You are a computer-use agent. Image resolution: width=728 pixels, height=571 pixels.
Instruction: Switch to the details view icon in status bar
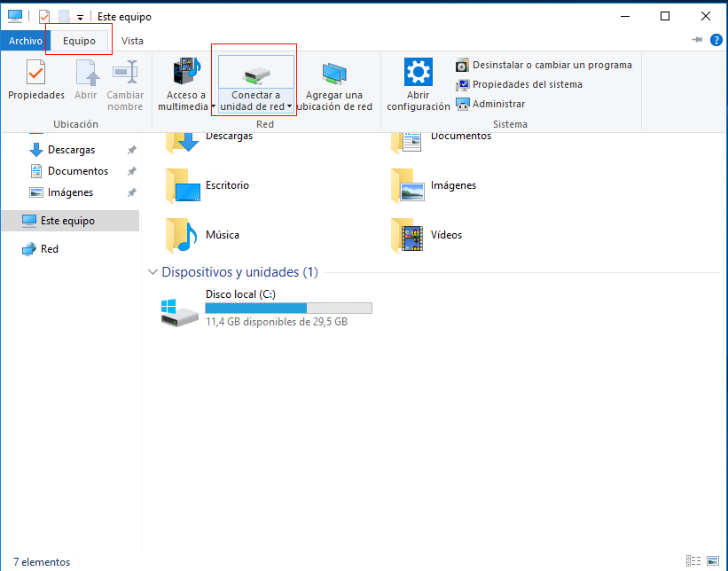click(x=693, y=560)
